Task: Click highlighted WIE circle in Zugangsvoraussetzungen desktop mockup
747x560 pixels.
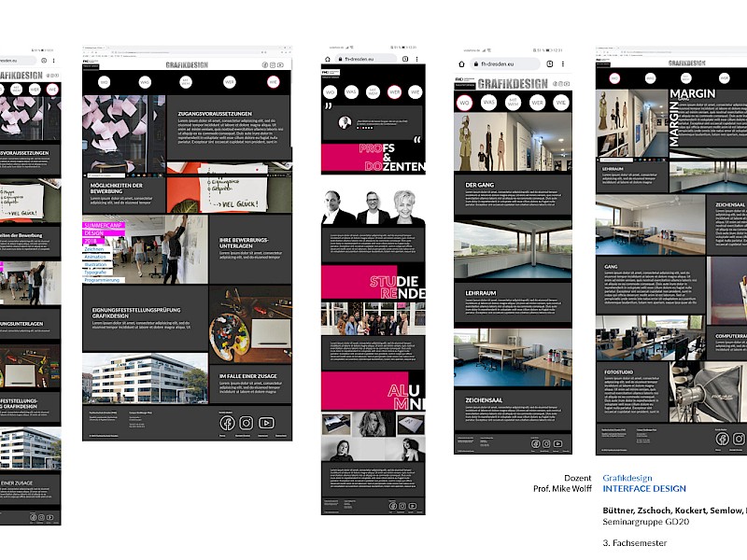Action: point(273,82)
